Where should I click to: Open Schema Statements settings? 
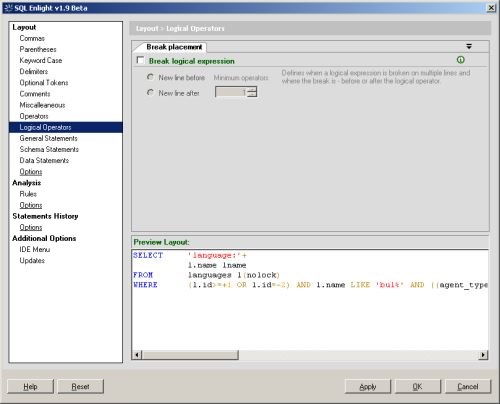pos(49,149)
